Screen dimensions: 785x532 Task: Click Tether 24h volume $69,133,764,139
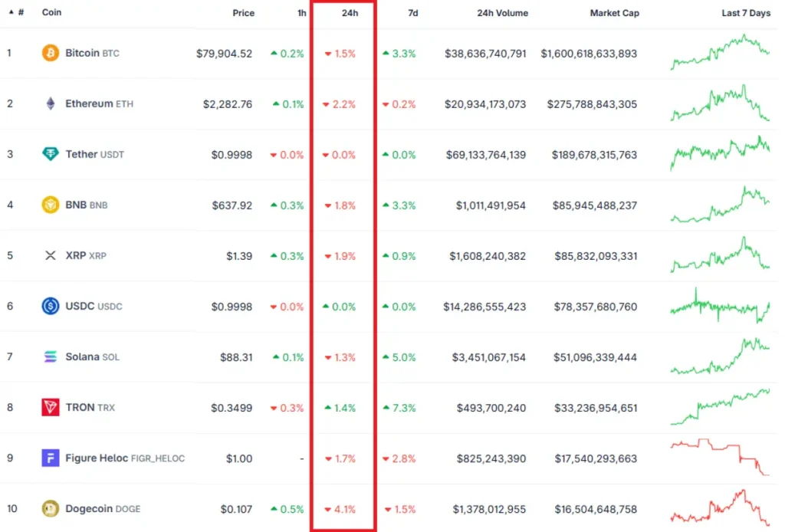tap(485, 155)
